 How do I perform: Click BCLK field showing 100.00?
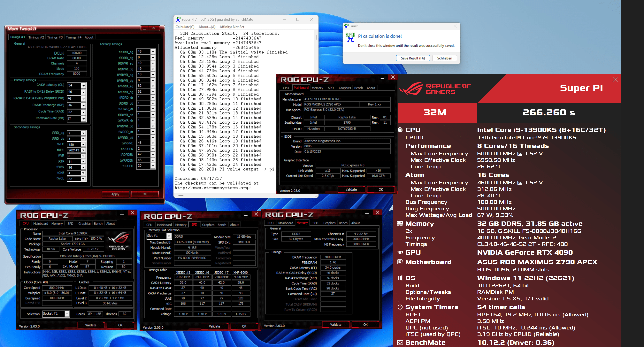pyautogui.click(x=77, y=53)
